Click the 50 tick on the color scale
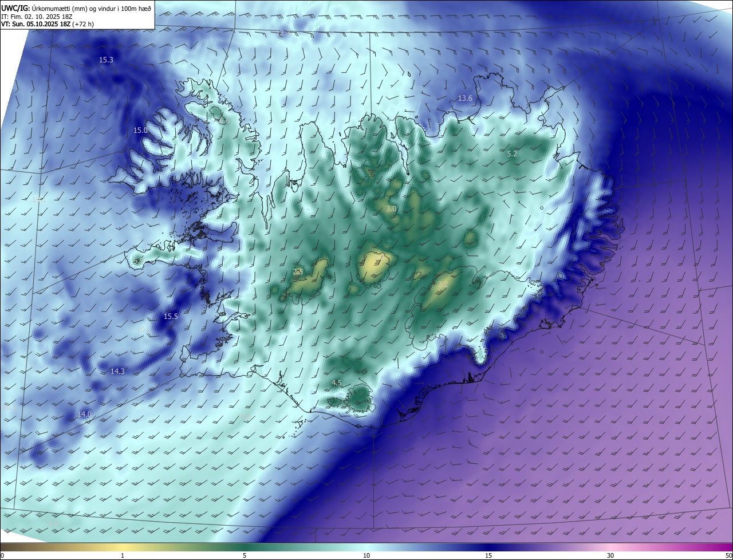Screen dimensions: 733x560 tap(728, 556)
